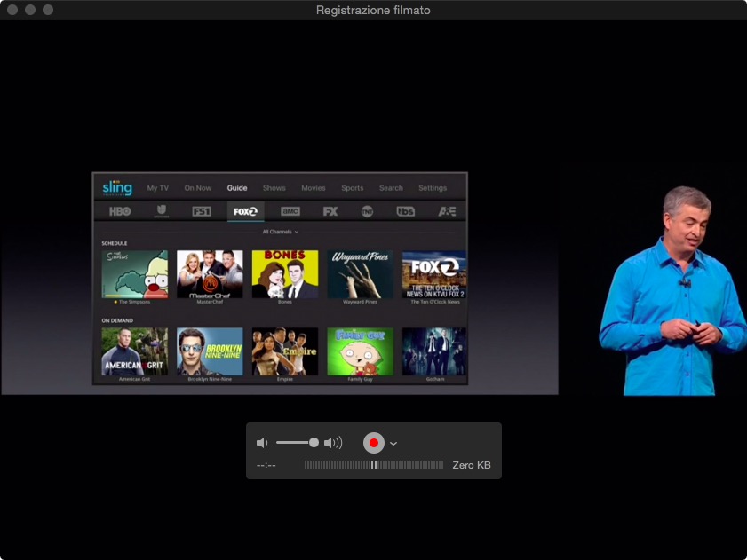Open recording options chevron next to record button
The width and height of the screenshot is (747, 560).
click(x=393, y=444)
